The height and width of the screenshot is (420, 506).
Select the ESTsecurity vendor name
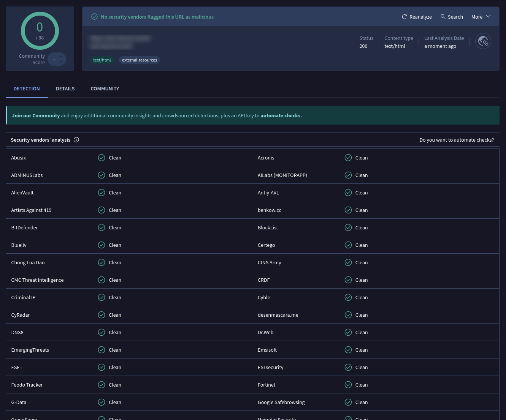[x=271, y=367]
